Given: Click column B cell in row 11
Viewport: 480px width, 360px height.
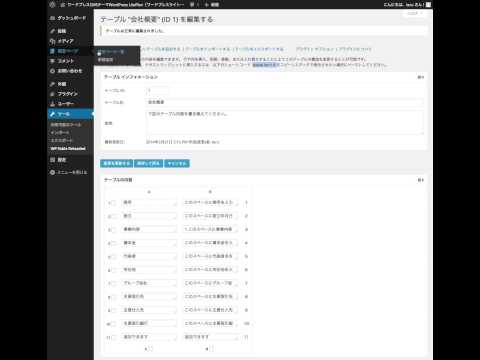Looking at the screenshot, I should click(211, 337).
